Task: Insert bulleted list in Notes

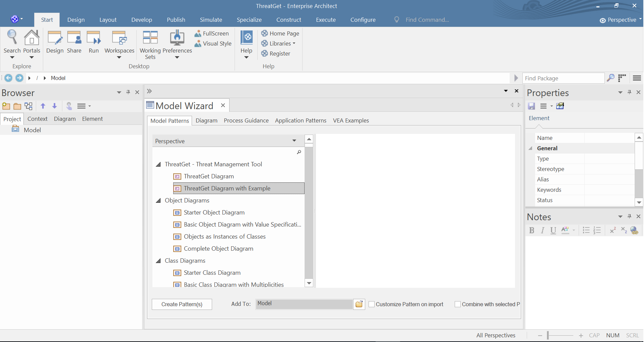Action: (586, 230)
